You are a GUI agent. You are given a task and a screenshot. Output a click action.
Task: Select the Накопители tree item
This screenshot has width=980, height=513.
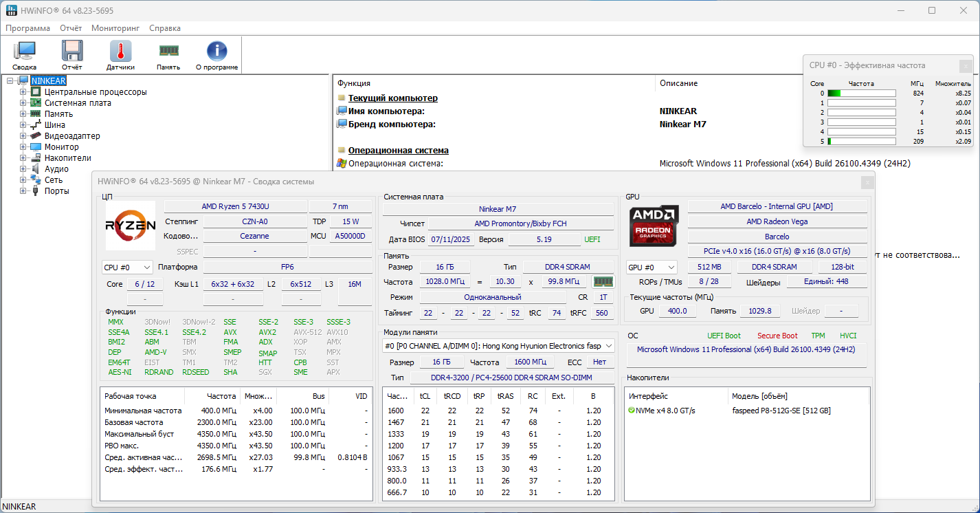(67, 158)
